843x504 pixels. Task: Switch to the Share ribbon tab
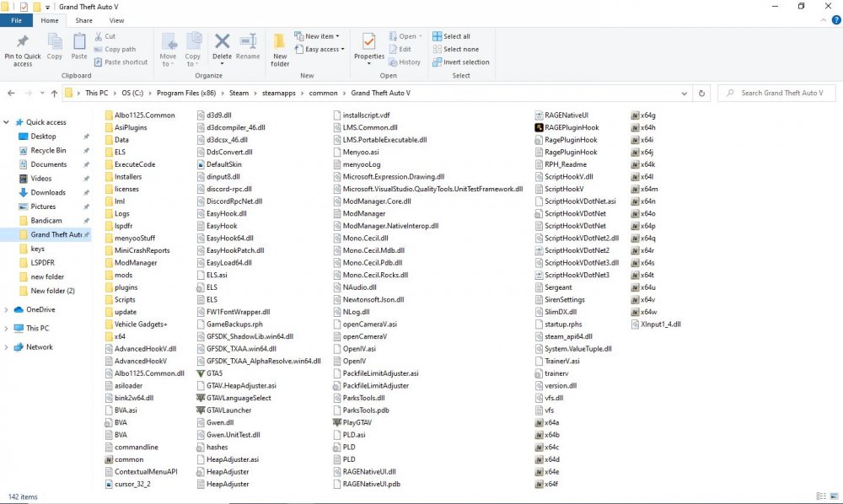83,20
